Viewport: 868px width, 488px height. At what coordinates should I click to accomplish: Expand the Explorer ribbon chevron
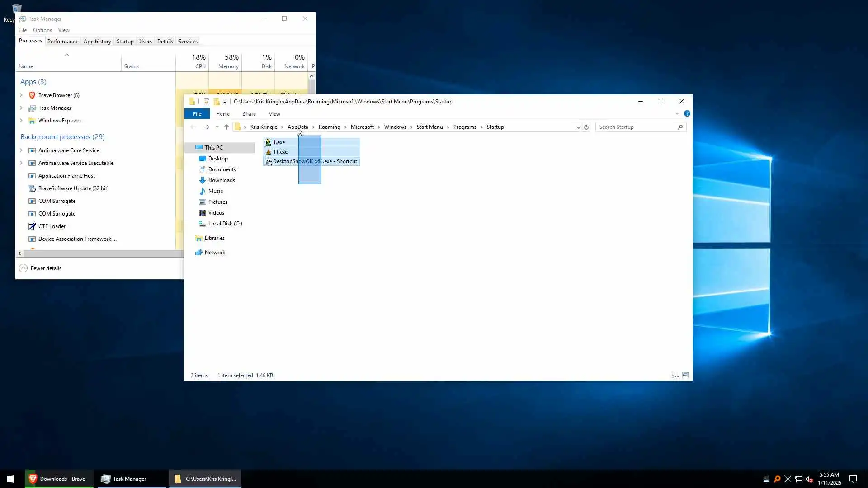point(677,113)
